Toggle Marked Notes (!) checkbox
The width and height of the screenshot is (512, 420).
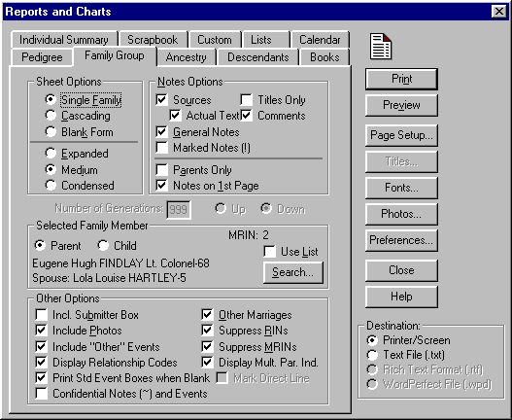[162, 148]
